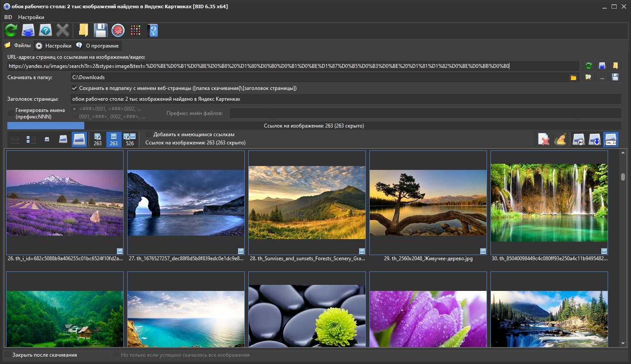Click the delete file red X icon
Screen dimensions: 631x364
(x=544, y=139)
